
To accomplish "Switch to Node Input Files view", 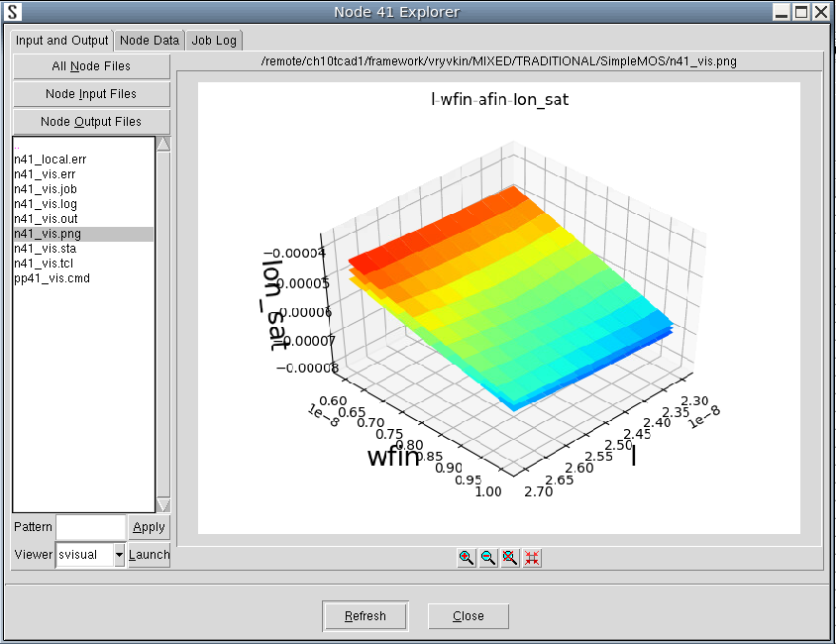I will coord(91,94).
